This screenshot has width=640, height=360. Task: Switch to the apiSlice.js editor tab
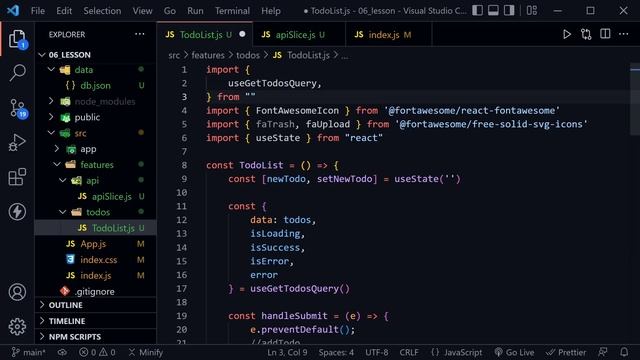[x=299, y=35]
